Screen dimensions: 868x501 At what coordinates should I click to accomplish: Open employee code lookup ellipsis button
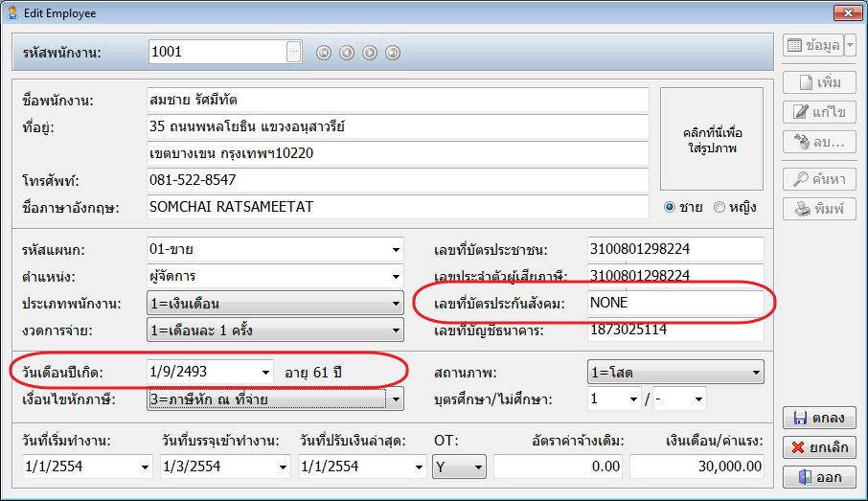[293, 52]
